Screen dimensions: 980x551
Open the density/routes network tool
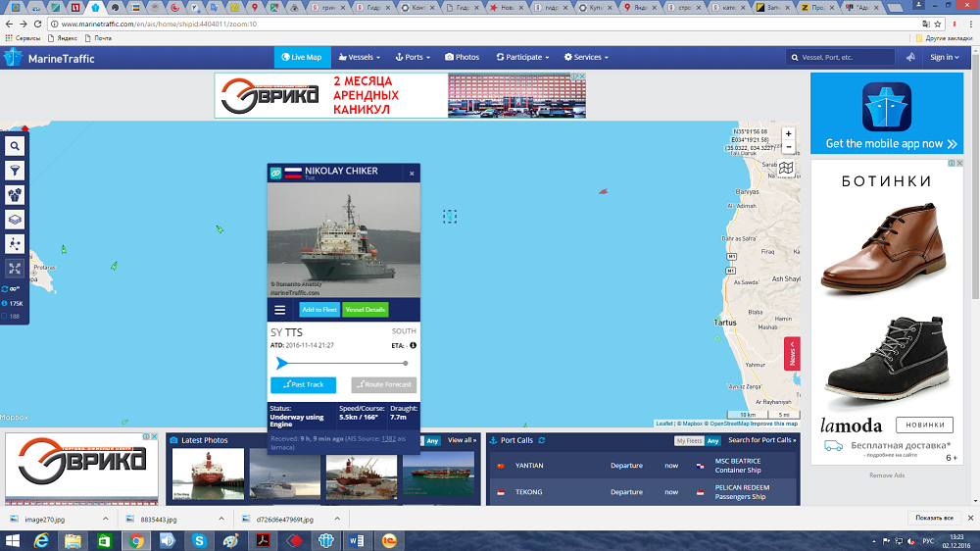(15, 244)
